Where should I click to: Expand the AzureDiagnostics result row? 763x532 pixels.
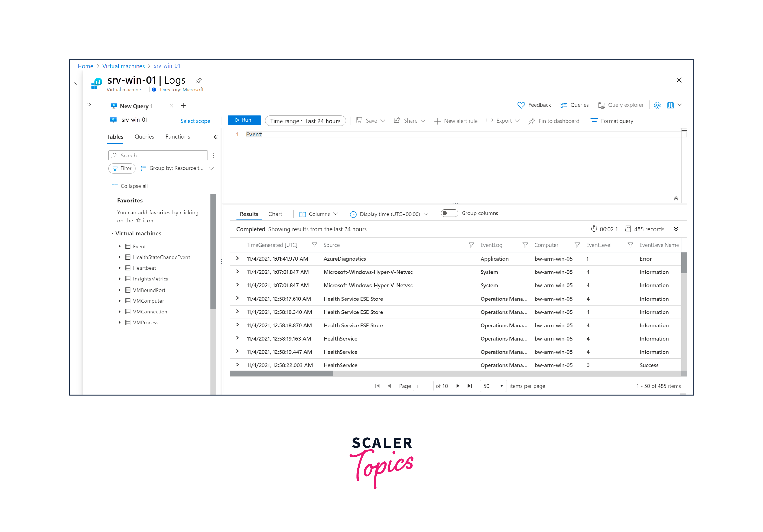coord(237,258)
